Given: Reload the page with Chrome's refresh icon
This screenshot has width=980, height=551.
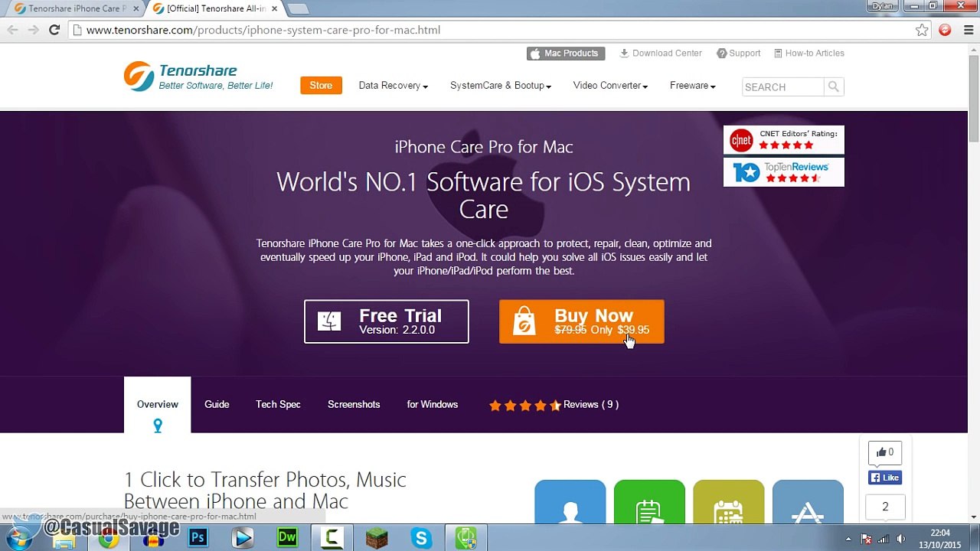Looking at the screenshot, I should coord(54,30).
